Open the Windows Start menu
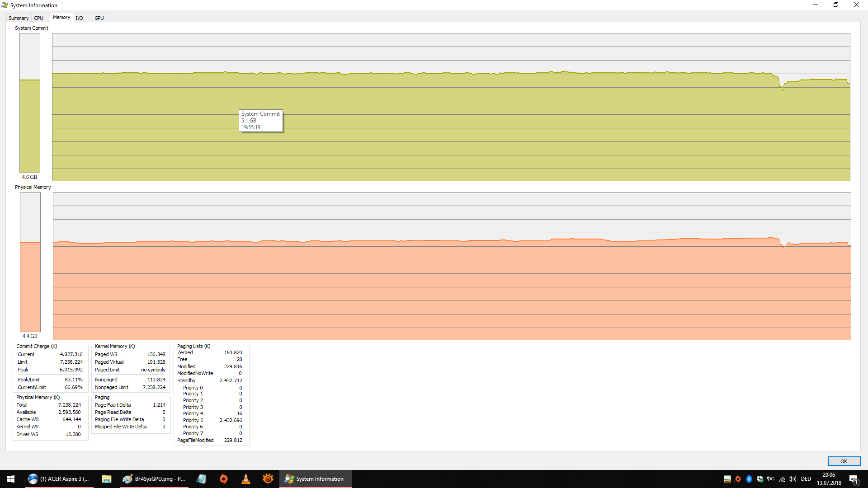Screen dimensions: 868x488 11,479
